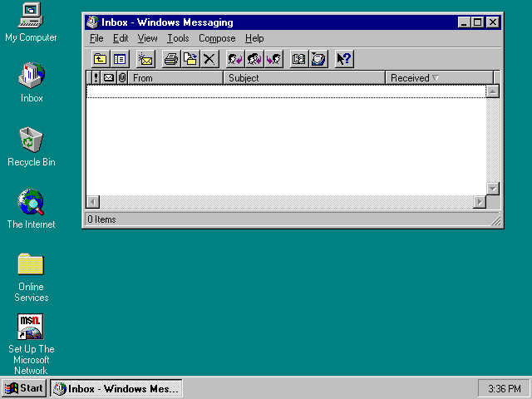Image resolution: width=532 pixels, height=399 pixels.
Task: Open the File menu
Action: tap(96, 38)
